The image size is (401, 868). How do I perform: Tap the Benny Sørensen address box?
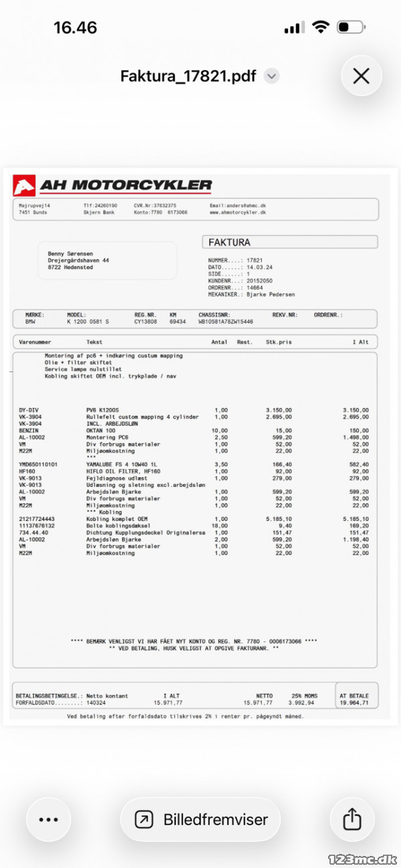pos(108,260)
